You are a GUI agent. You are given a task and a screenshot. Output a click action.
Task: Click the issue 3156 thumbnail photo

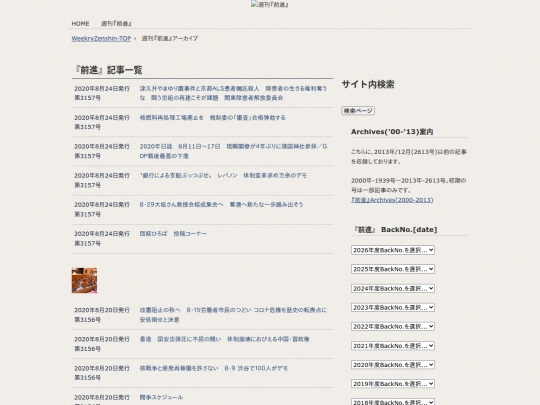(x=84, y=280)
